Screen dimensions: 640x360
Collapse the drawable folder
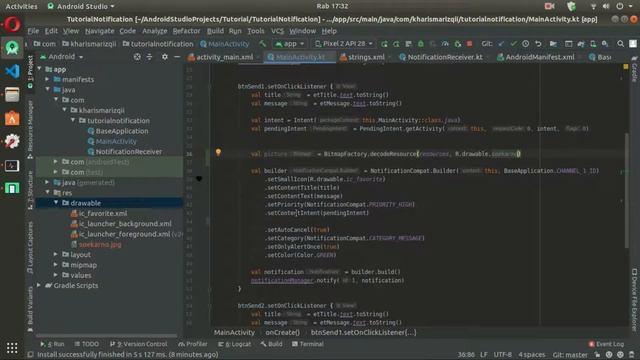(56, 203)
